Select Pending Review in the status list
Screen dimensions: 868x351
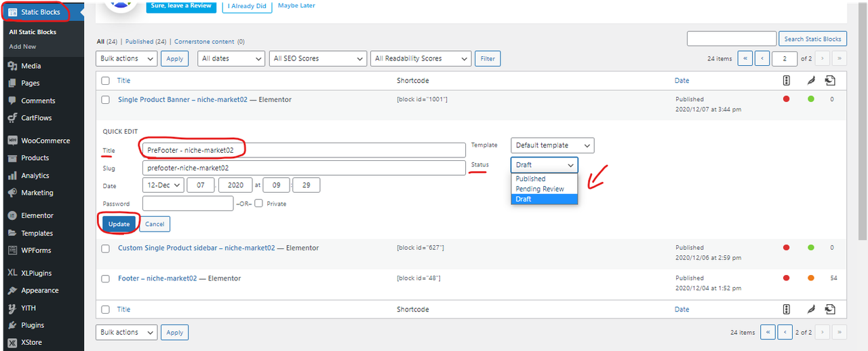tap(544, 189)
